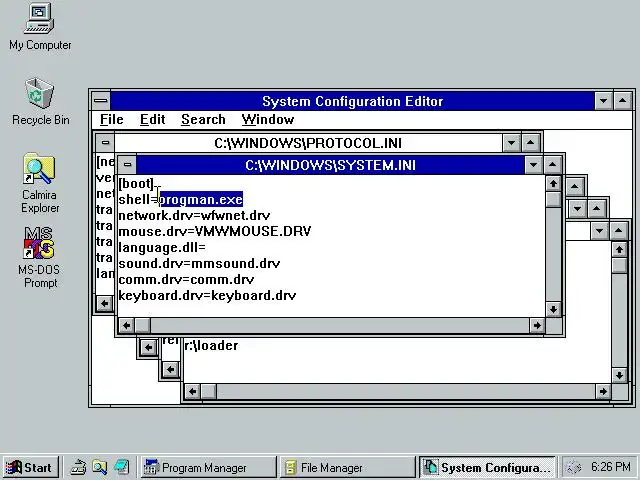640x480 pixels.
Task: Click the system tray icon beside clock
Action: [x=574, y=467]
